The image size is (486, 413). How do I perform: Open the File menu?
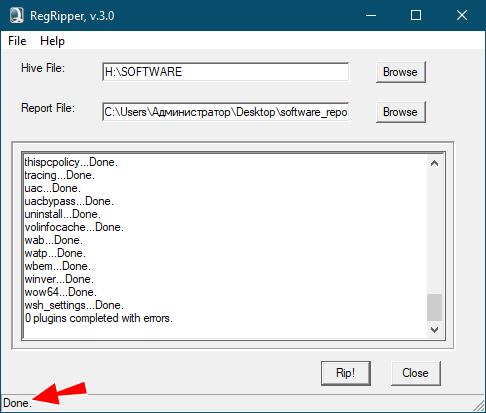pos(17,41)
